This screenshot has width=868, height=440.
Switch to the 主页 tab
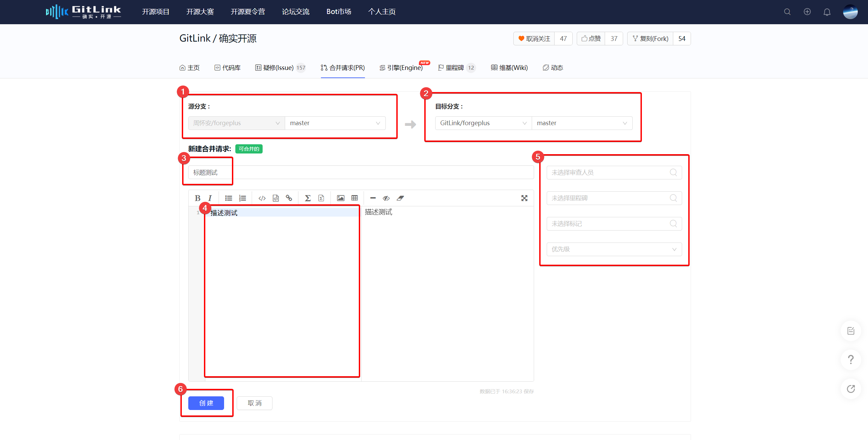point(190,68)
